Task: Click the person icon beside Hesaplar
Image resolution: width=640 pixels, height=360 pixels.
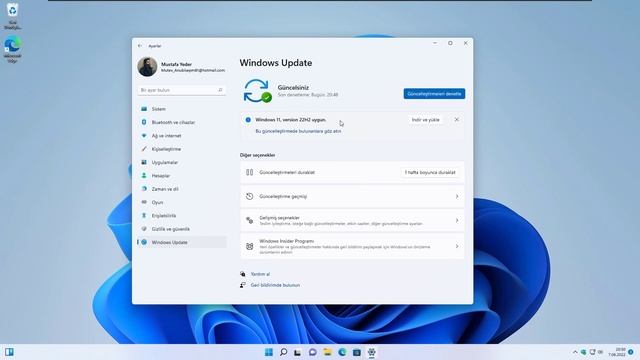Action: point(144,176)
